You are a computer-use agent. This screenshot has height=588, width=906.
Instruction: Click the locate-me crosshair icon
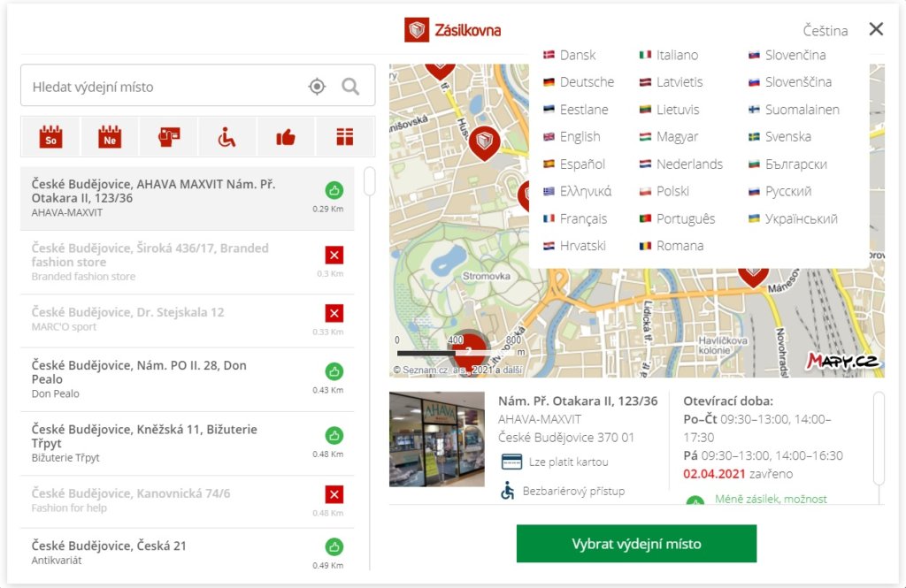click(x=317, y=87)
